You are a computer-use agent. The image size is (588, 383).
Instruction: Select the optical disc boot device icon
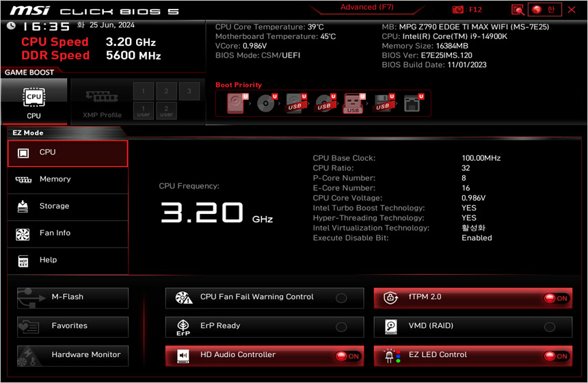pos(266,103)
